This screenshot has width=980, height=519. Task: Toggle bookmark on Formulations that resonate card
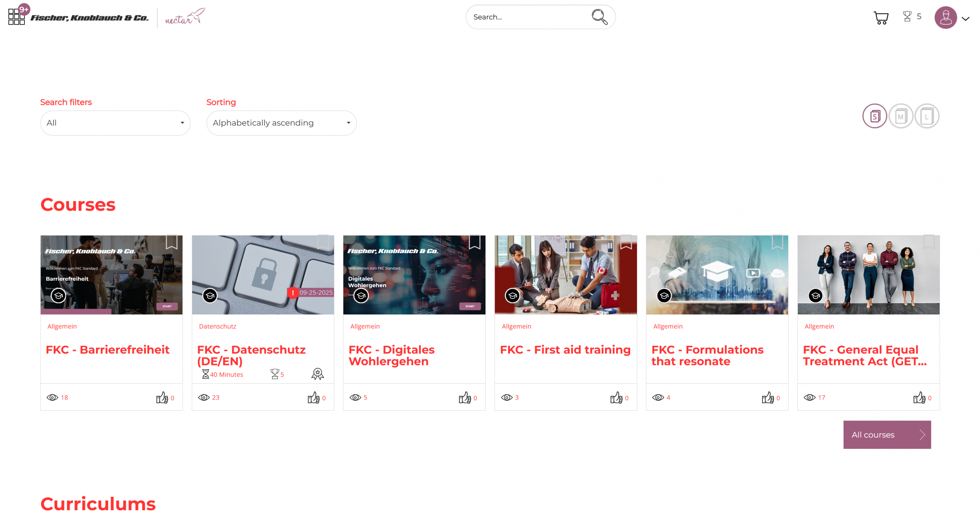point(777,242)
